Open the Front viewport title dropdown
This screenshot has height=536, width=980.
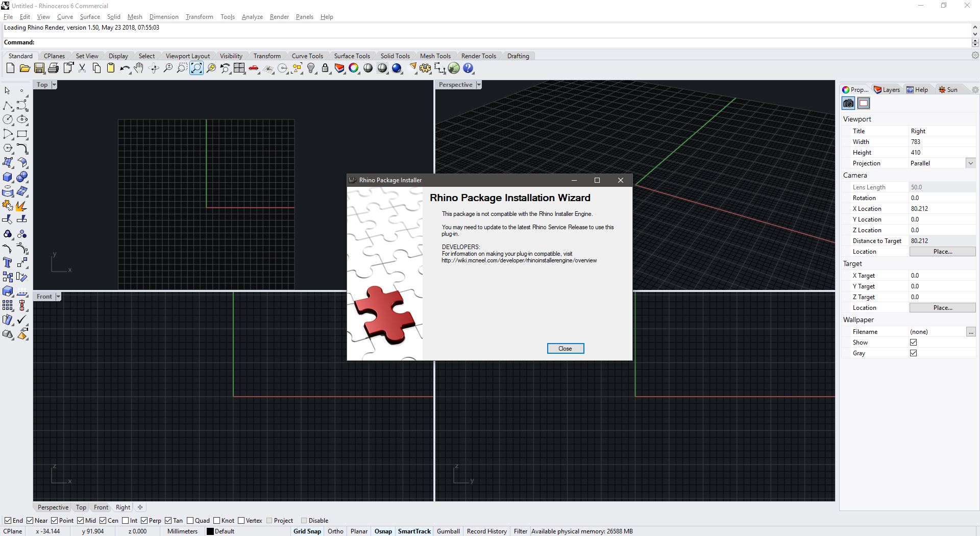click(58, 297)
